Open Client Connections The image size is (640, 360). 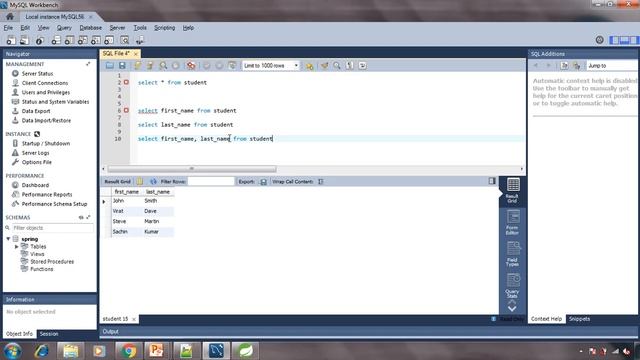[x=45, y=83]
